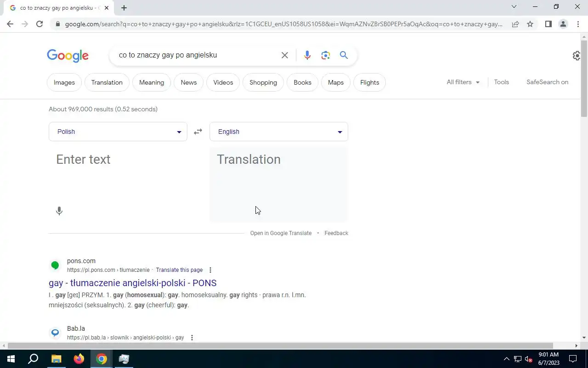This screenshot has height=368, width=588.
Task: Open the Polish source language dropdown
Action: pos(118,132)
